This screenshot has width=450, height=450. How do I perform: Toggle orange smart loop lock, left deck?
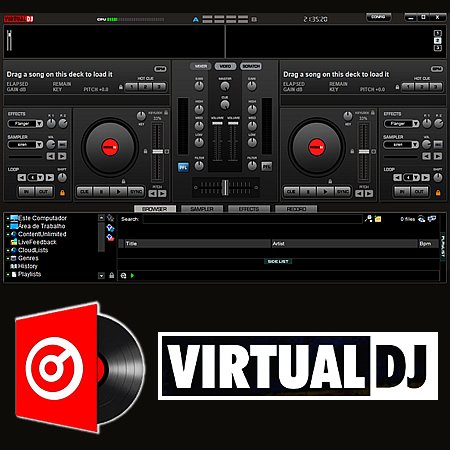click(62, 193)
